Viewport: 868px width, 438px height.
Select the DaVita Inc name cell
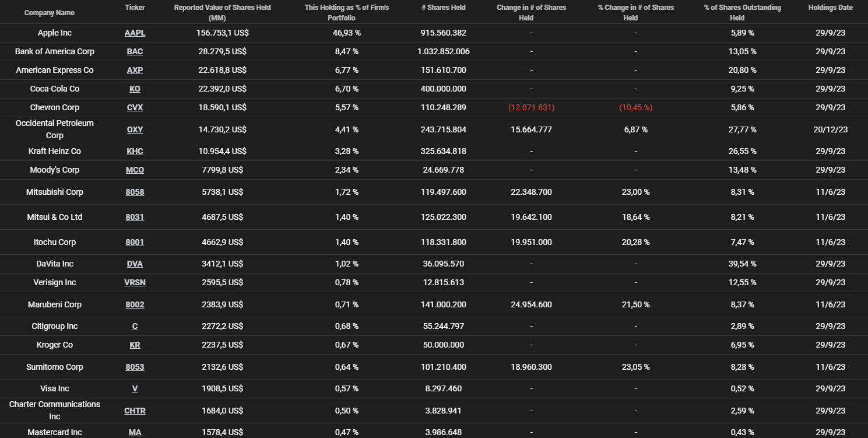tap(55, 264)
